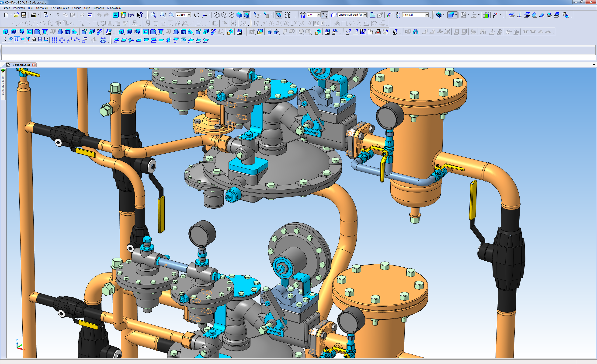Open an existing file with folder icon
Image resolution: width=597 pixels, height=364 pixels.
(x=16, y=15)
